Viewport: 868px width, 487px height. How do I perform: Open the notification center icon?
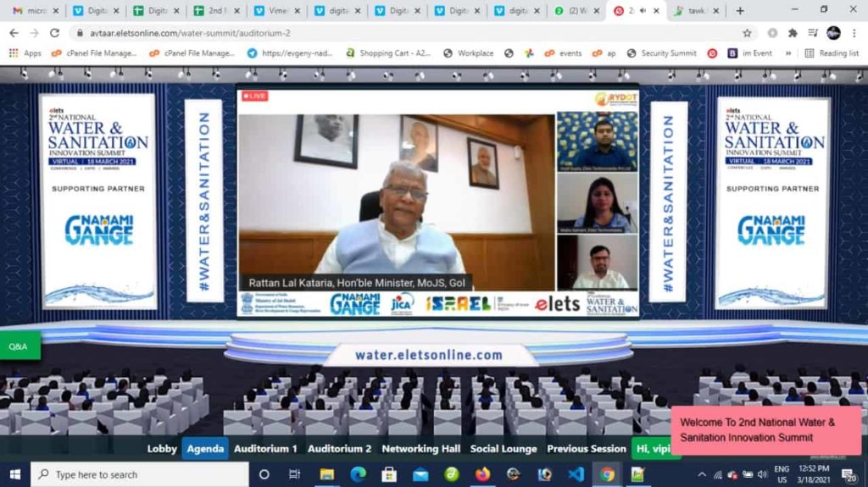849,475
